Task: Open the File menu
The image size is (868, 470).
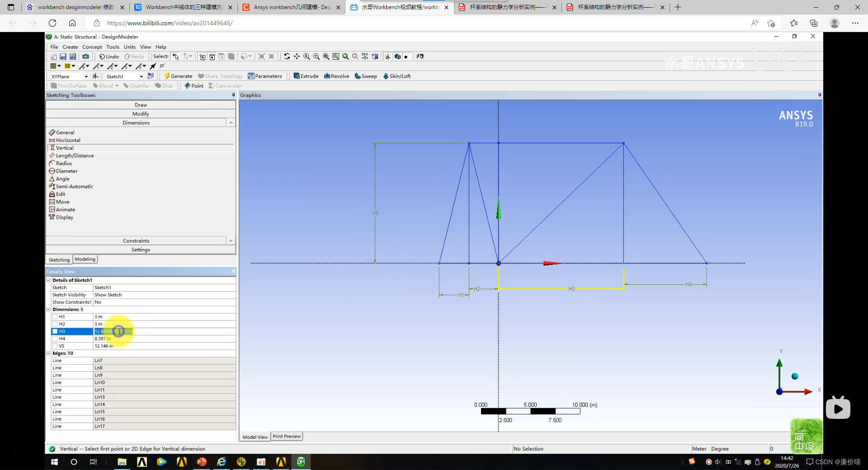Action: (x=54, y=47)
